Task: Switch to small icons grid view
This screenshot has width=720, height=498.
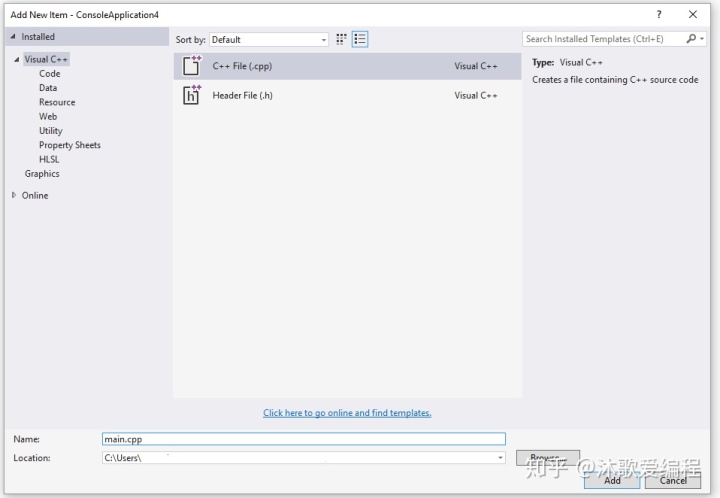Action: [341, 39]
